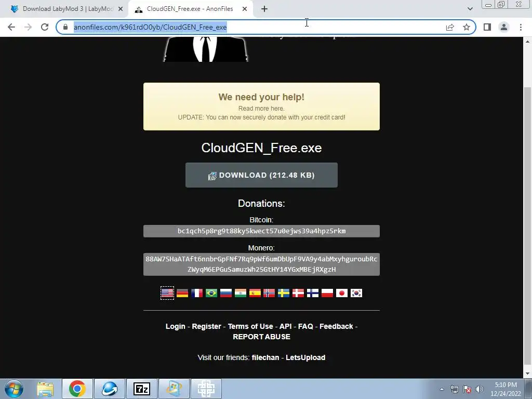Close the LabyMod tab

pyautogui.click(x=121, y=9)
